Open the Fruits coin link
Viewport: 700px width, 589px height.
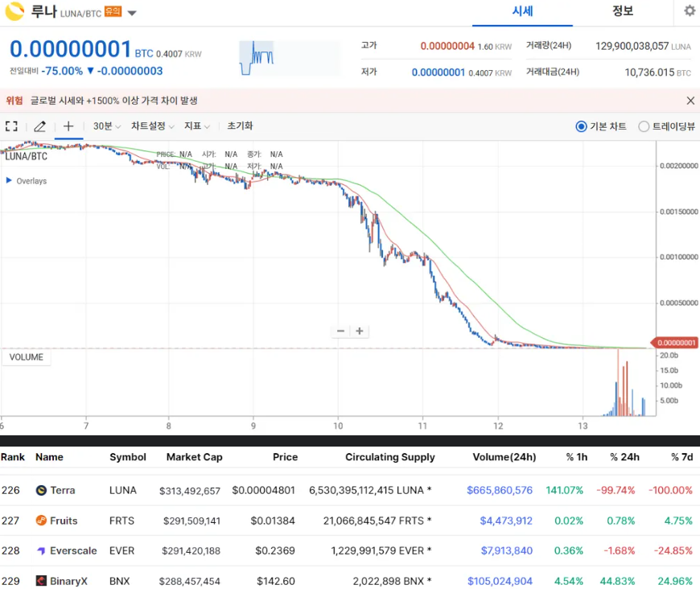pos(64,521)
